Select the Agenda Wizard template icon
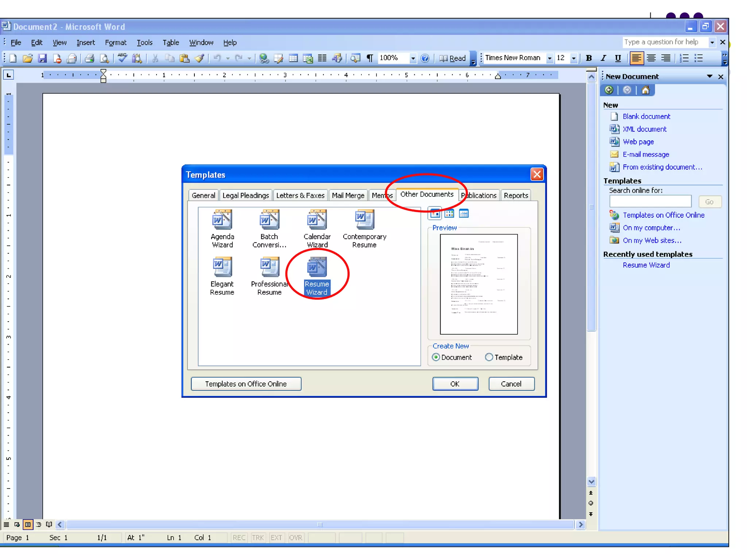The width and height of the screenshot is (747, 560). pos(222,220)
